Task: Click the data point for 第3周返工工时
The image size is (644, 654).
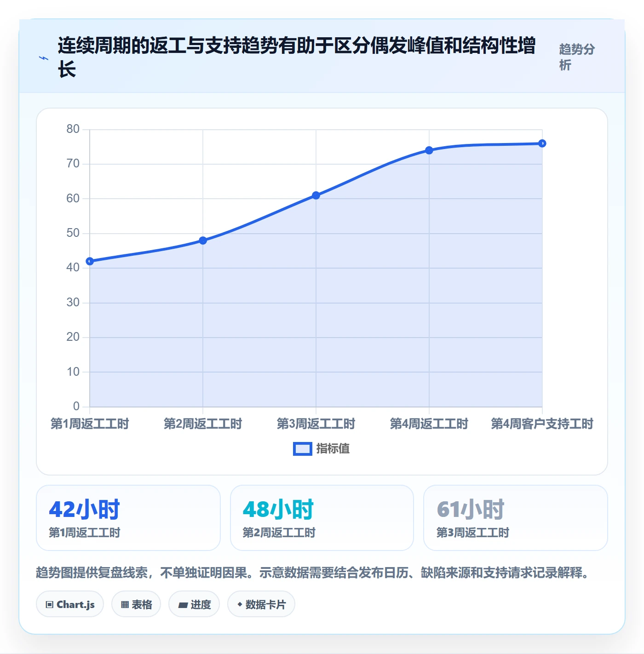Action: point(316,195)
